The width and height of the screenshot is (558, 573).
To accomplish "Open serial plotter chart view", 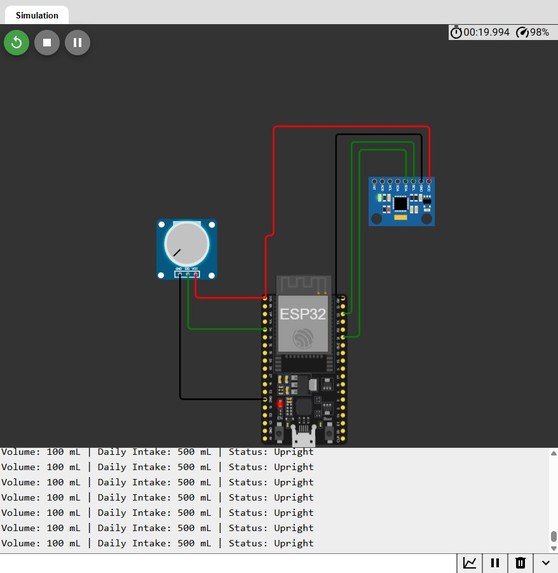I will 470,563.
